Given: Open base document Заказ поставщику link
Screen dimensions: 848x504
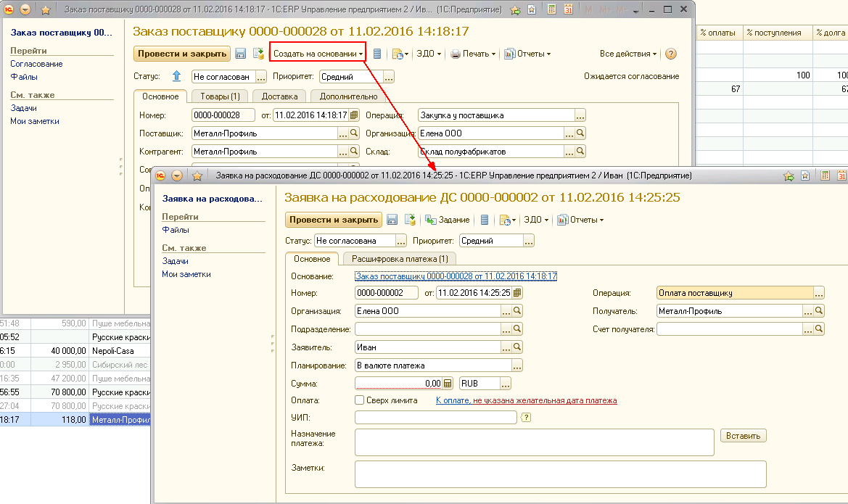Looking at the screenshot, I should click(x=456, y=276).
